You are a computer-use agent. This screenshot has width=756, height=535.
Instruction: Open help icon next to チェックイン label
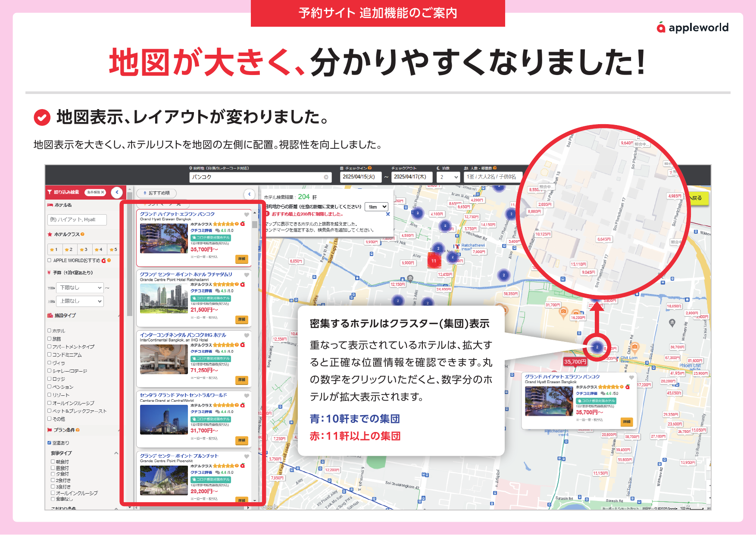tap(370, 168)
